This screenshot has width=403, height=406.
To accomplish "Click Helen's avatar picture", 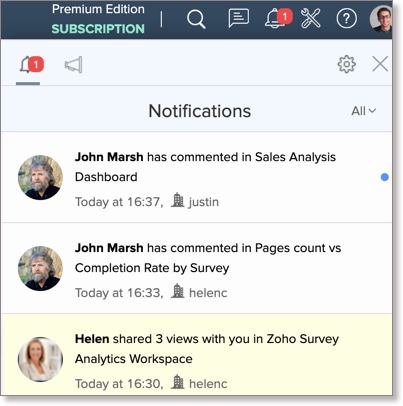I will click(40, 359).
